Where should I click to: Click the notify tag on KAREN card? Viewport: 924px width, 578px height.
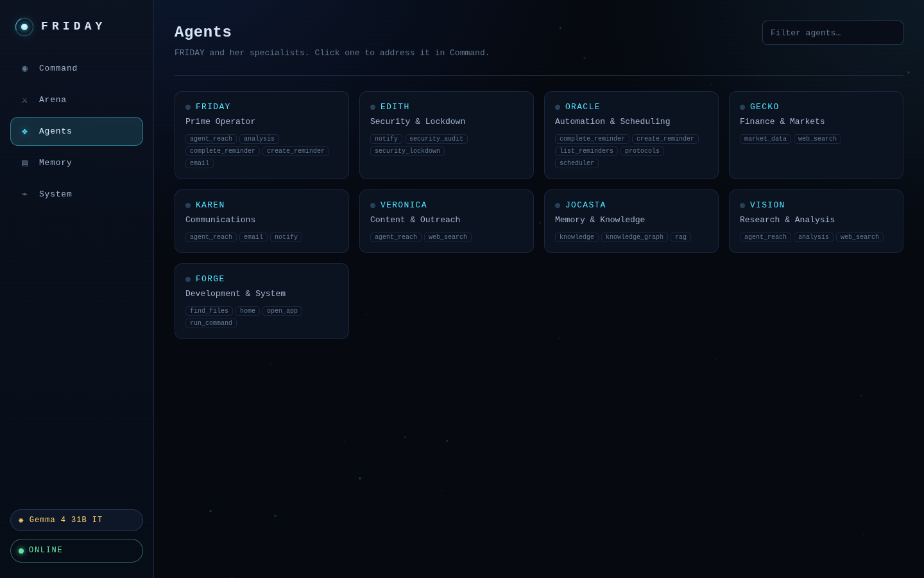(286, 237)
